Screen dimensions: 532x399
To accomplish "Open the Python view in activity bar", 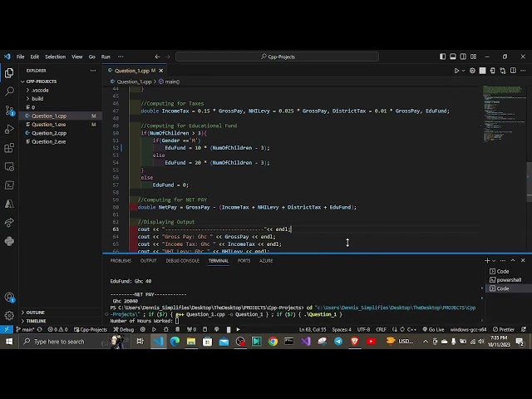I will 9,241.
